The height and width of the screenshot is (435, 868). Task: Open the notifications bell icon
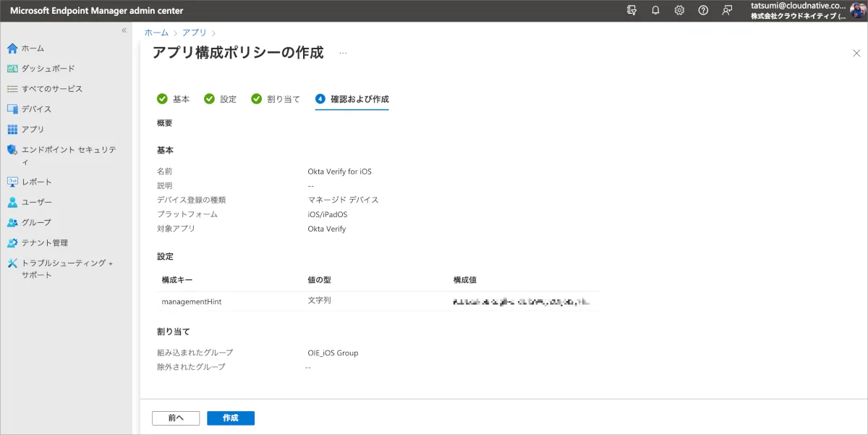point(655,10)
